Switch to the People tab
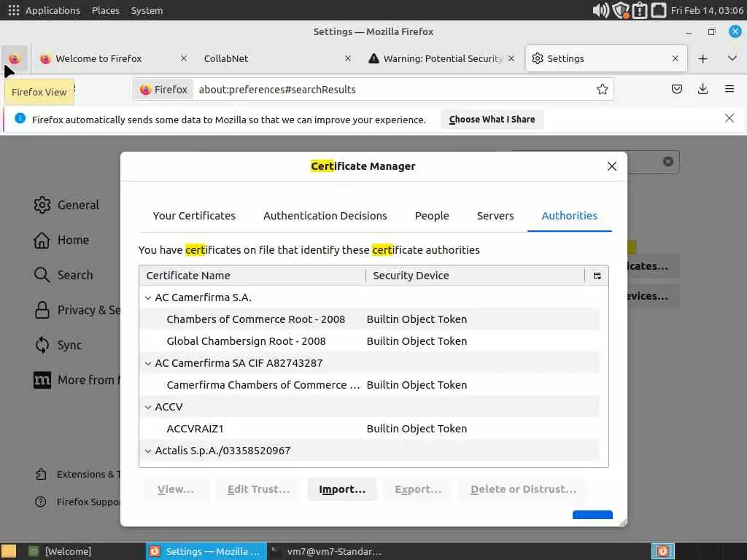 [x=432, y=216]
